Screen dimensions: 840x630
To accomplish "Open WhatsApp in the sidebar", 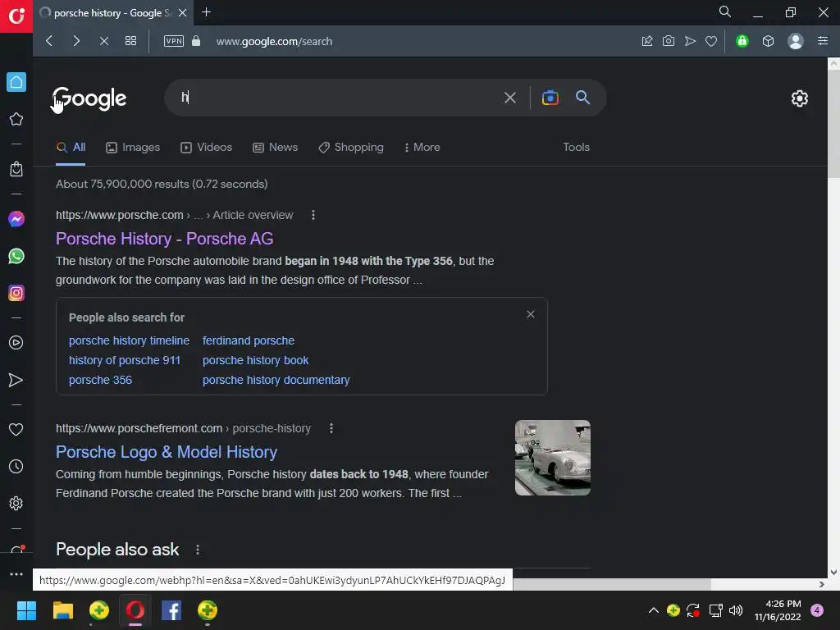I will 16,256.
